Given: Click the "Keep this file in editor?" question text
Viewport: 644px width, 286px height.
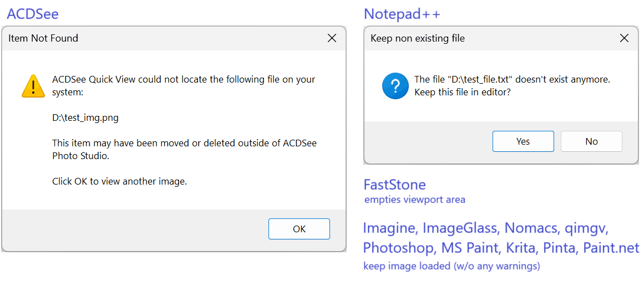Looking at the screenshot, I should click(x=462, y=92).
